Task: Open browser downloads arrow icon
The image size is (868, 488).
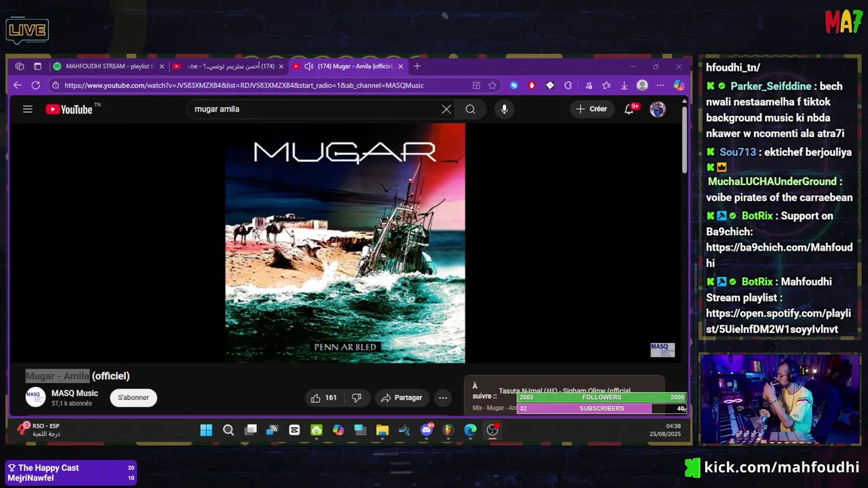Action: pos(624,85)
